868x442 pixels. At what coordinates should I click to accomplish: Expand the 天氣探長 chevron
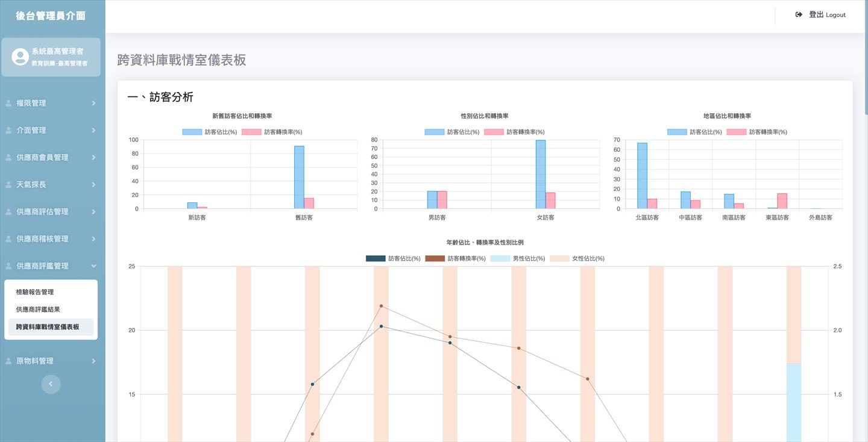pos(93,184)
